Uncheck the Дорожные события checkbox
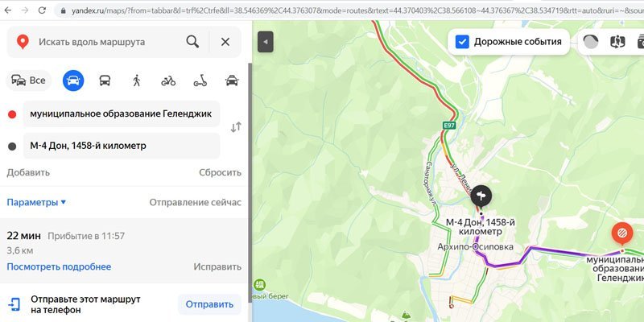 tap(462, 42)
